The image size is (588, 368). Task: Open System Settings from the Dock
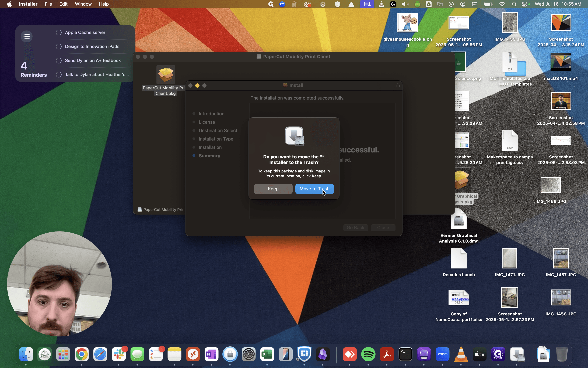pyautogui.click(x=249, y=354)
